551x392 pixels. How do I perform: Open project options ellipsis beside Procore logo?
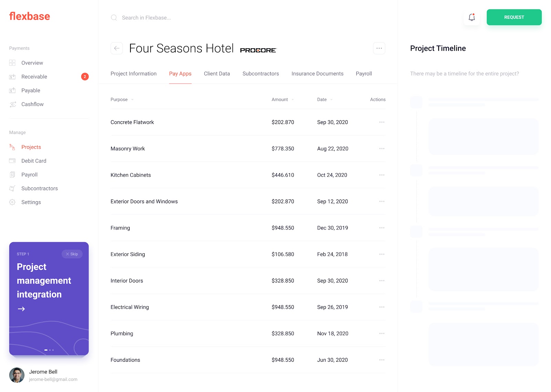tap(379, 48)
